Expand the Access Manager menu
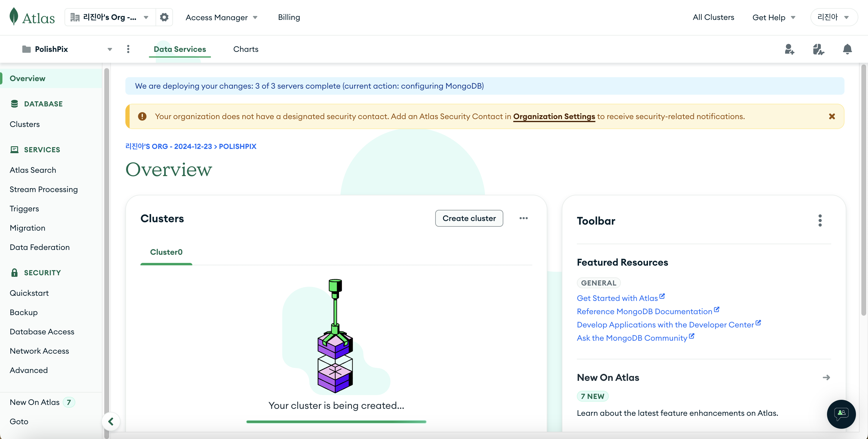This screenshot has height=439, width=868. [222, 17]
